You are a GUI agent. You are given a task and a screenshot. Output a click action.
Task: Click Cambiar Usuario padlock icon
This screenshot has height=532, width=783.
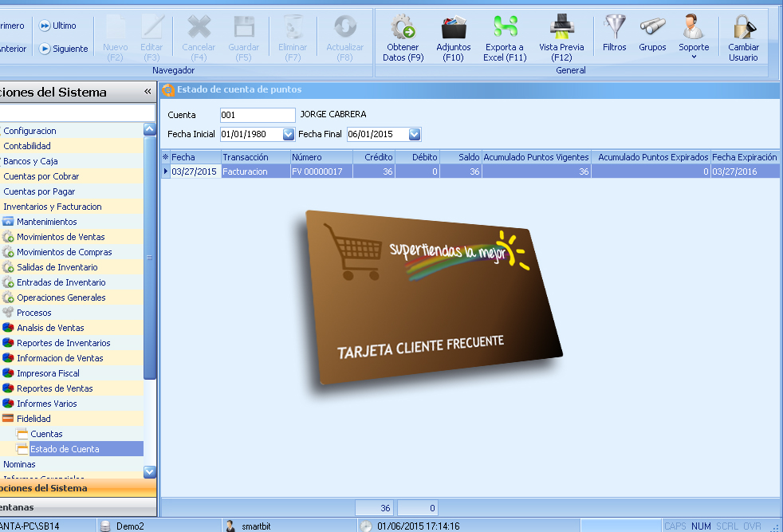pyautogui.click(x=743, y=30)
